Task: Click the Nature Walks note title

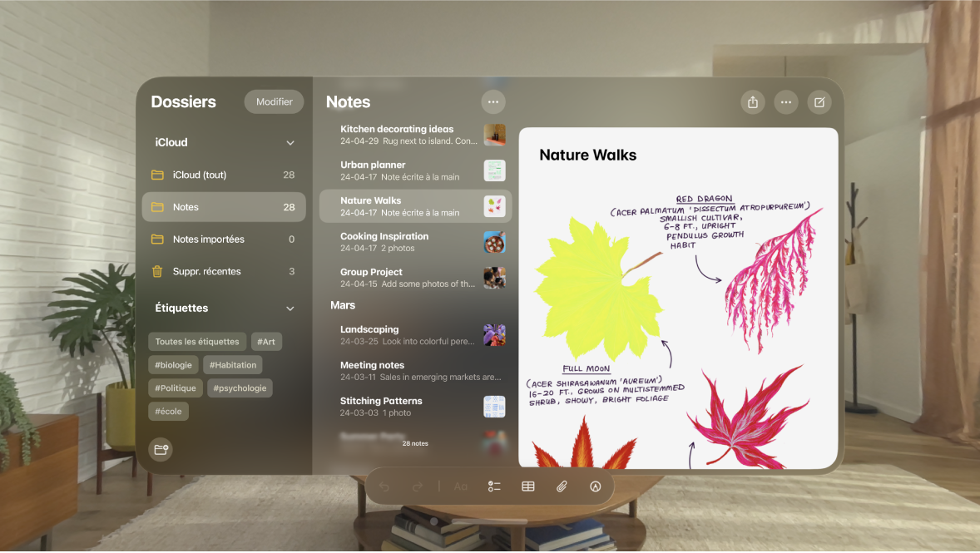Action: click(587, 155)
